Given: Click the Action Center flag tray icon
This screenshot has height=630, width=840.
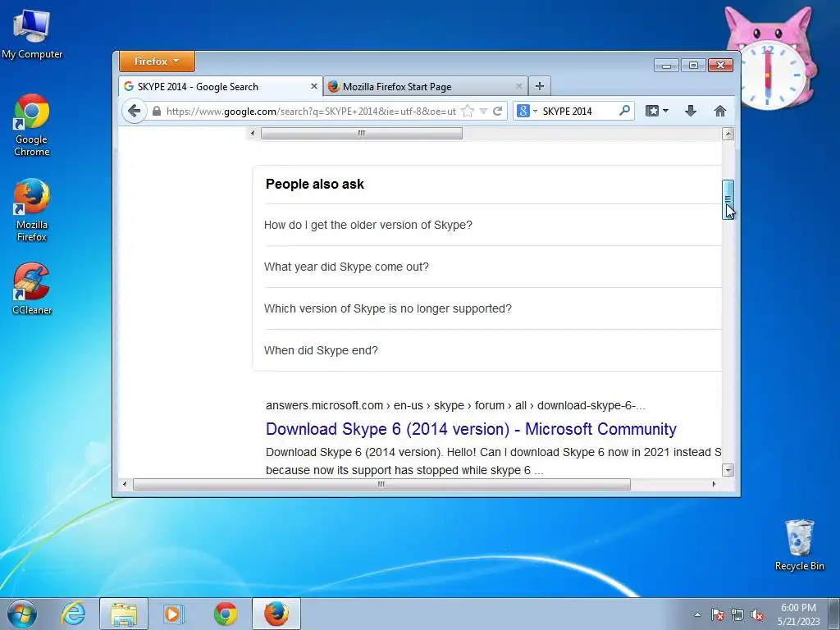Looking at the screenshot, I should [718, 614].
